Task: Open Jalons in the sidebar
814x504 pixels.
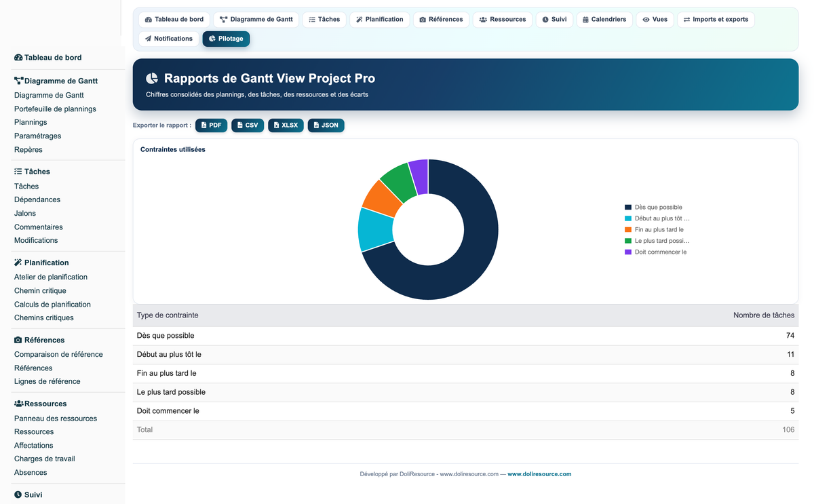Action: [x=25, y=214]
